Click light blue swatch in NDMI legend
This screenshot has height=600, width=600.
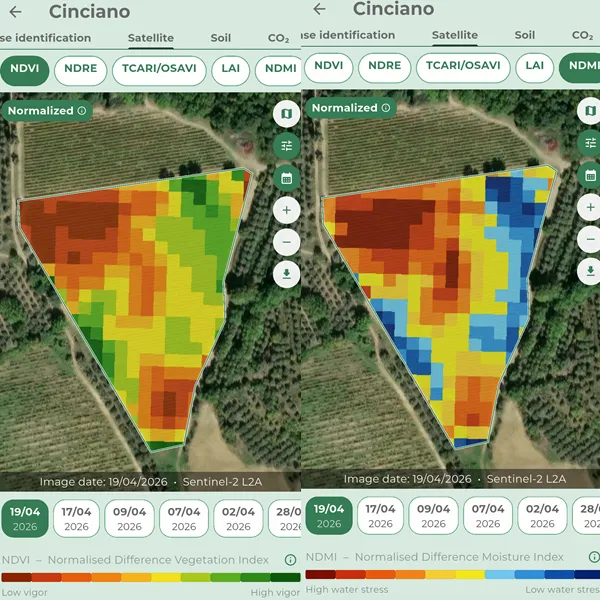tap(500, 574)
